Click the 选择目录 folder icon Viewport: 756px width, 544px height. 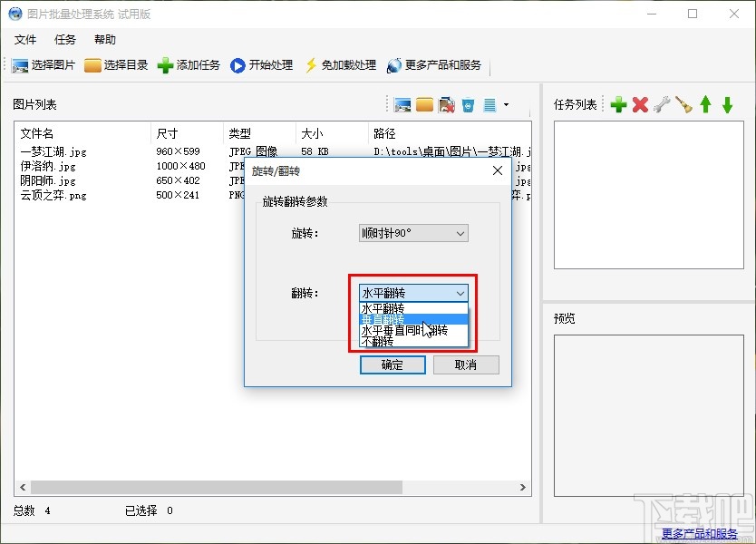(x=92, y=64)
